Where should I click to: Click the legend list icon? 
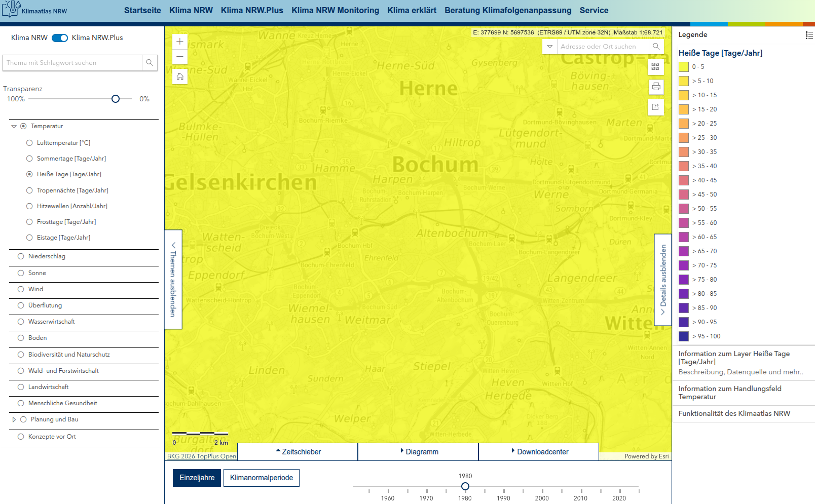pos(809,35)
